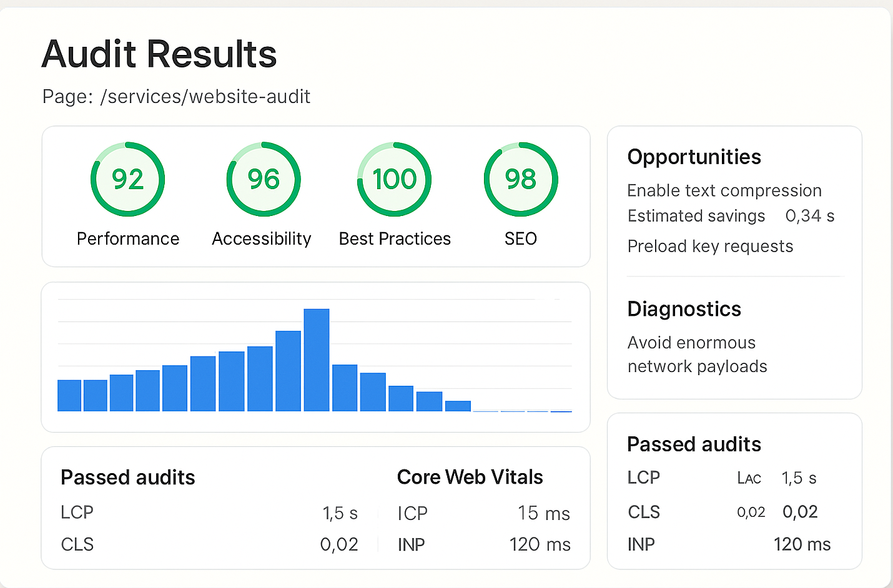Open the Audit Results page title
Screen dimensions: 893x588
pyautogui.click(x=159, y=54)
